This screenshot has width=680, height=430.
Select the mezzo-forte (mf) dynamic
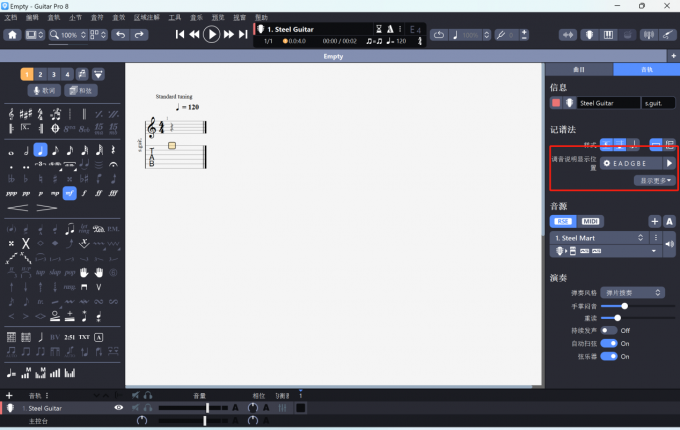point(69,193)
